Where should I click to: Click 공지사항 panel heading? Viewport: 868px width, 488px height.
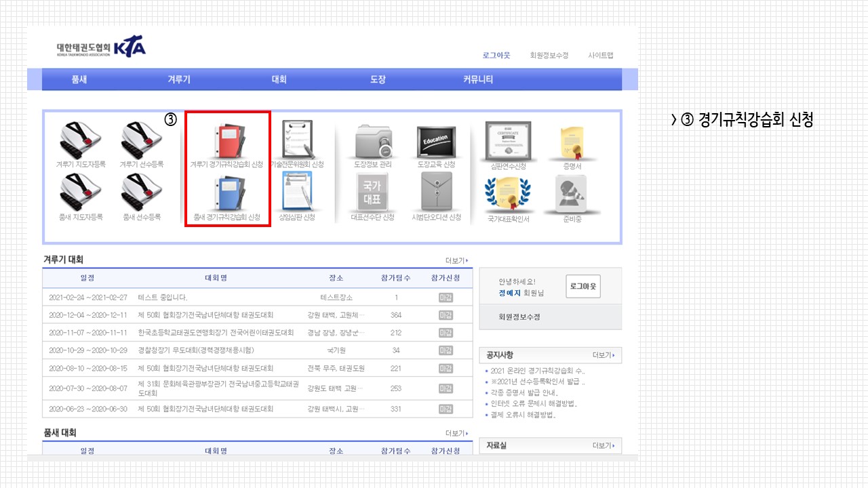(x=500, y=355)
